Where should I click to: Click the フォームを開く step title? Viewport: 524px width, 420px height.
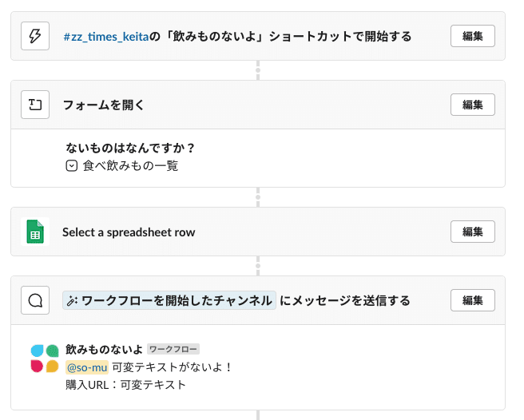pyautogui.click(x=104, y=105)
